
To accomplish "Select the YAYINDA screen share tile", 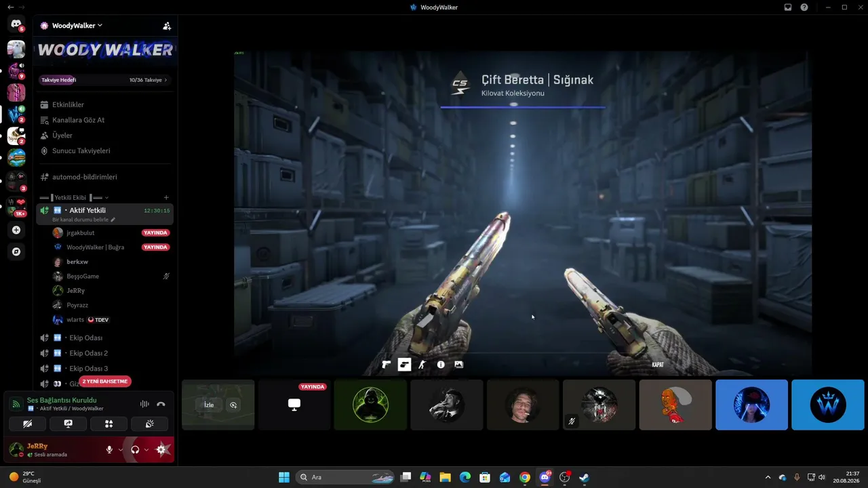I will point(294,405).
